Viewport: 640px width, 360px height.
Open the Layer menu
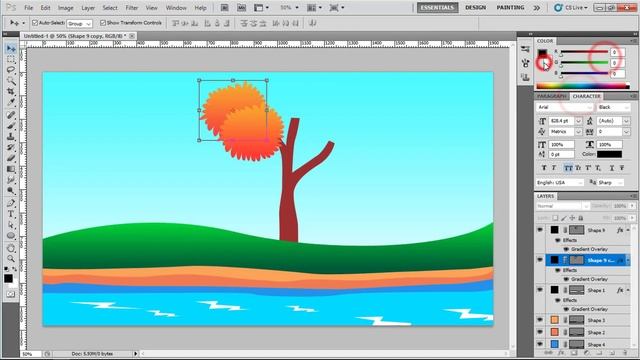click(88, 8)
